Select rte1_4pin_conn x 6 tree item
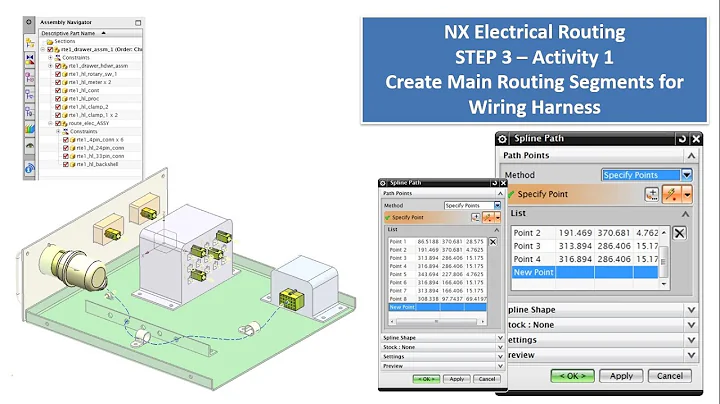The width and height of the screenshot is (720, 404). [100, 140]
